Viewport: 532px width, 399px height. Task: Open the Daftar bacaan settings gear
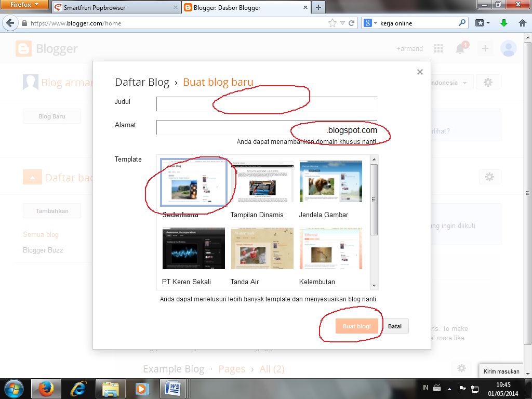pos(489,177)
